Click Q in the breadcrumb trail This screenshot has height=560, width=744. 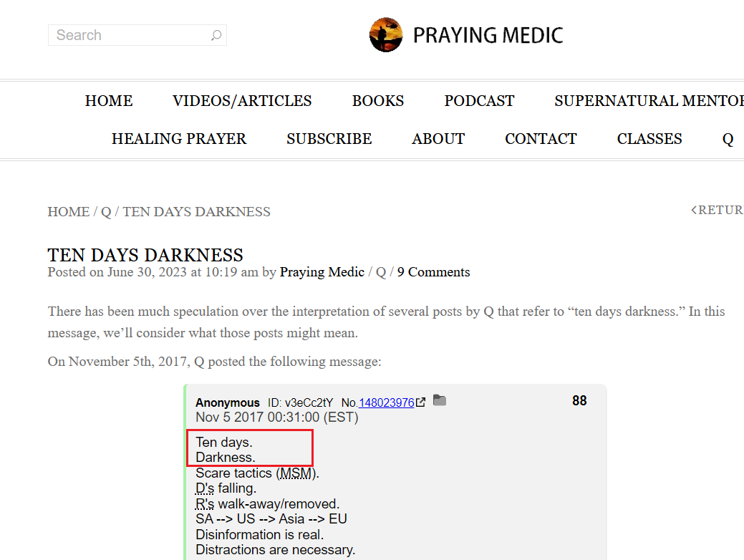pos(106,212)
